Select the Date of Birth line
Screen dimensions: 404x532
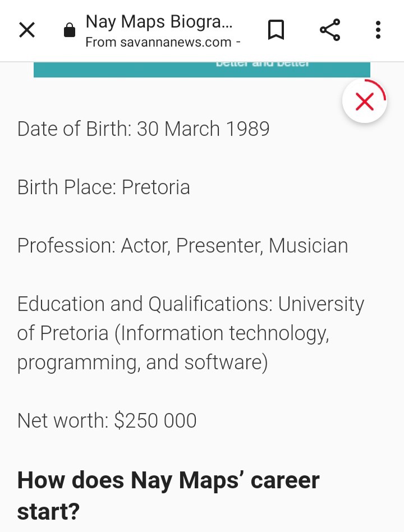[x=143, y=129]
